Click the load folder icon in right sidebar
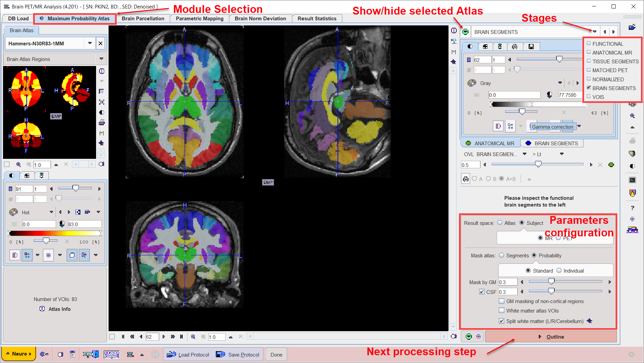This screenshot has width=644, height=363. pyautogui.click(x=632, y=27)
